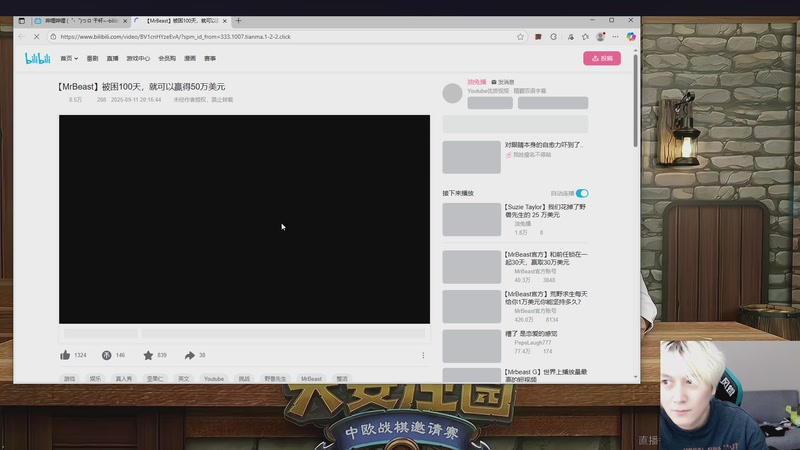Open the red browser extension icon
800x450 pixels.
[x=538, y=37]
